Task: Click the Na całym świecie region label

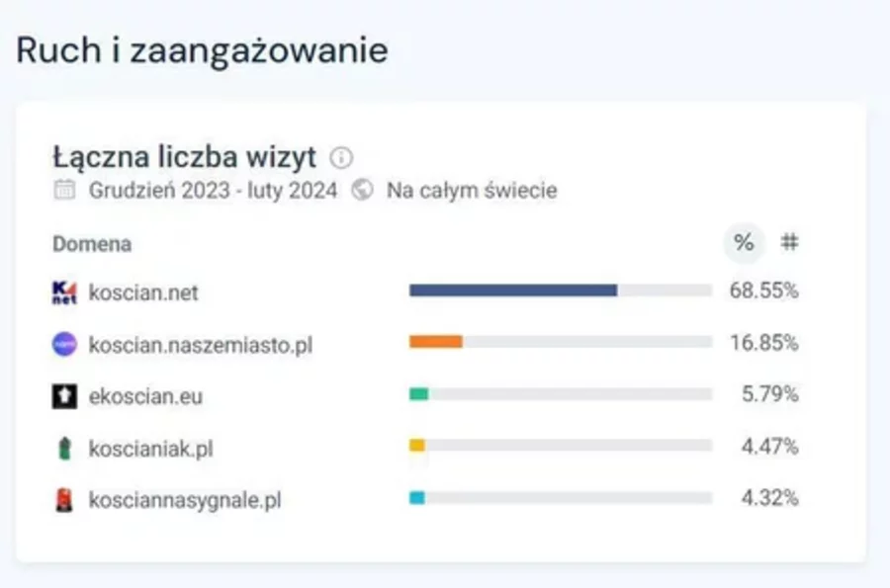Action: coord(472,190)
